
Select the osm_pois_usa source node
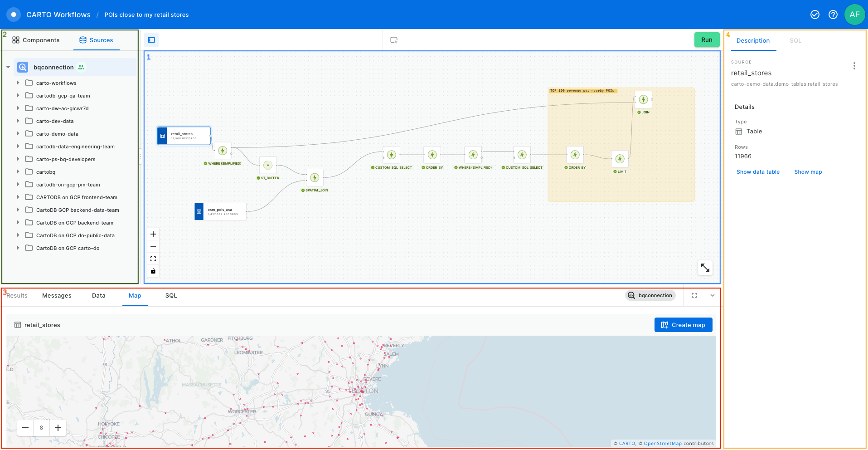[x=220, y=211]
